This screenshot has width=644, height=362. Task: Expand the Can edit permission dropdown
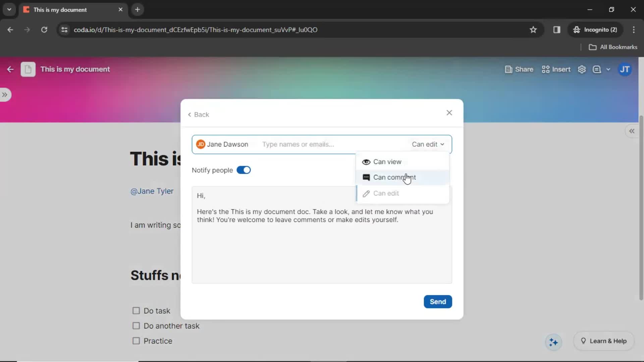428,144
